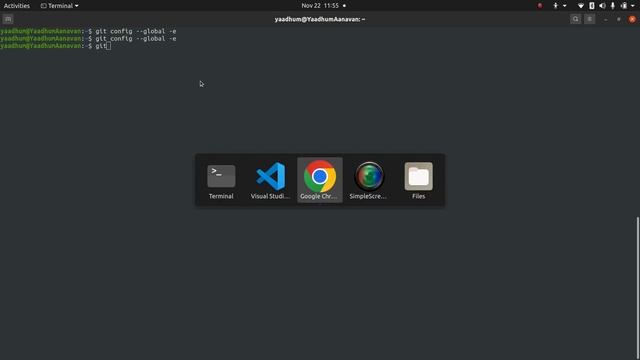
Task: Open the Terminal application menu
Action: coord(60,6)
